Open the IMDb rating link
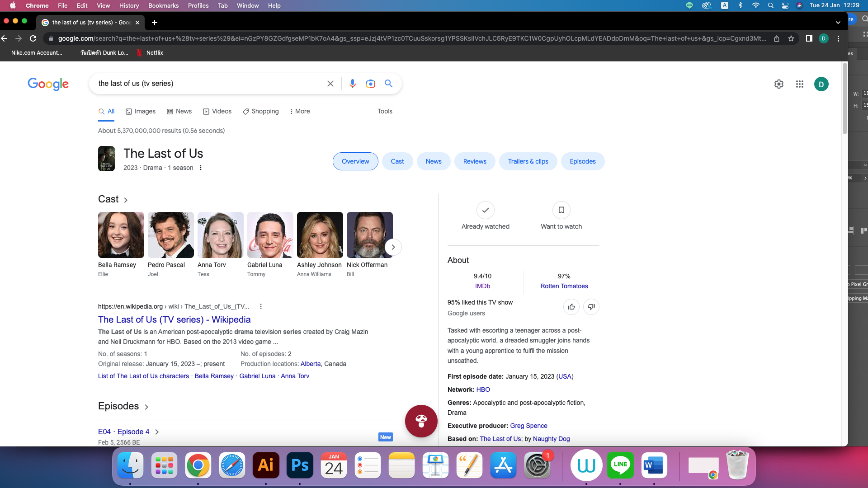 coord(482,286)
